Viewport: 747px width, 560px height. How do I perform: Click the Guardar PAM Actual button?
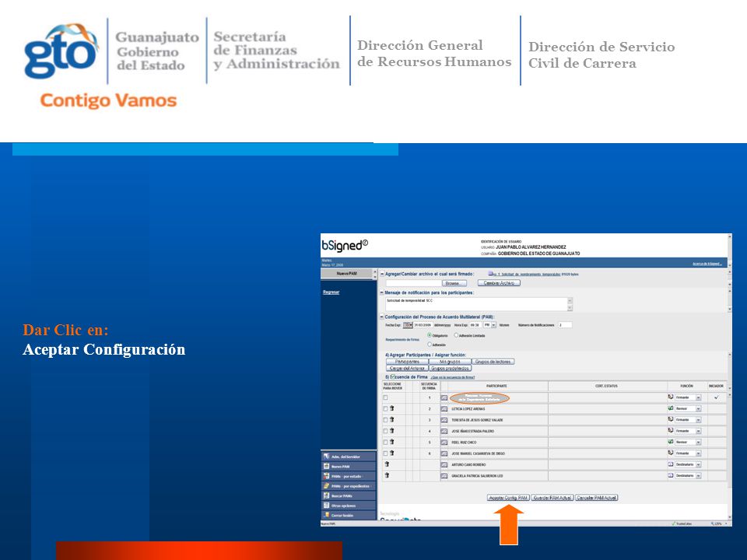[x=552, y=498]
